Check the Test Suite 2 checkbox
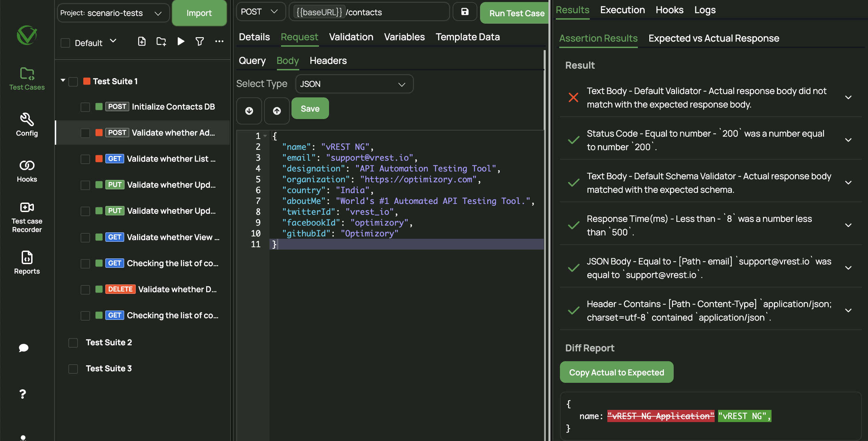The width and height of the screenshot is (868, 441). click(73, 343)
